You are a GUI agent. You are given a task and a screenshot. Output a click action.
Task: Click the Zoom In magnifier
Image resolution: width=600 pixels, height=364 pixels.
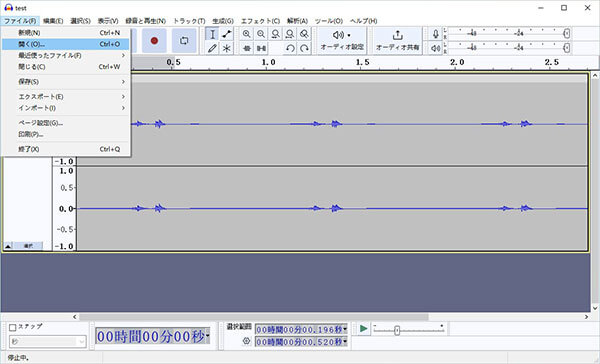tap(247, 34)
